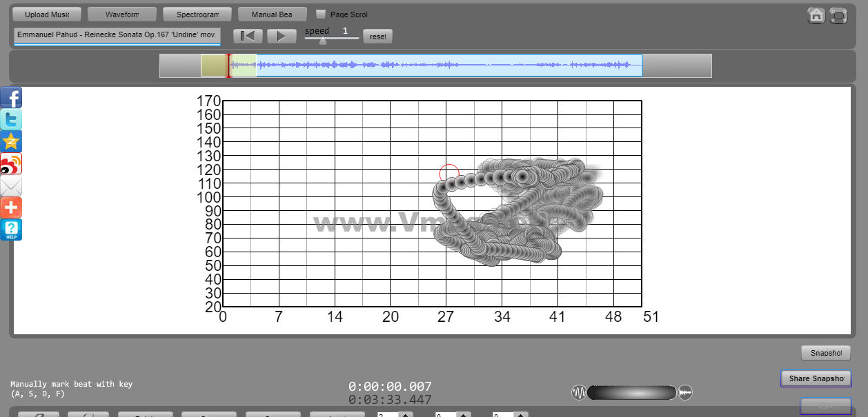Click the speed slider handle
This screenshot has width=868, height=417.
pyautogui.click(x=322, y=40)
